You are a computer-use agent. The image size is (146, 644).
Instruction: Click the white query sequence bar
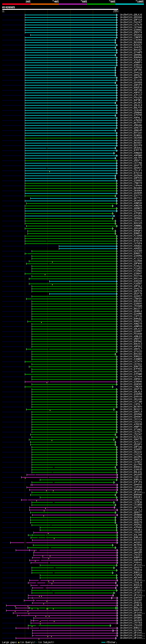pos(60,9)
